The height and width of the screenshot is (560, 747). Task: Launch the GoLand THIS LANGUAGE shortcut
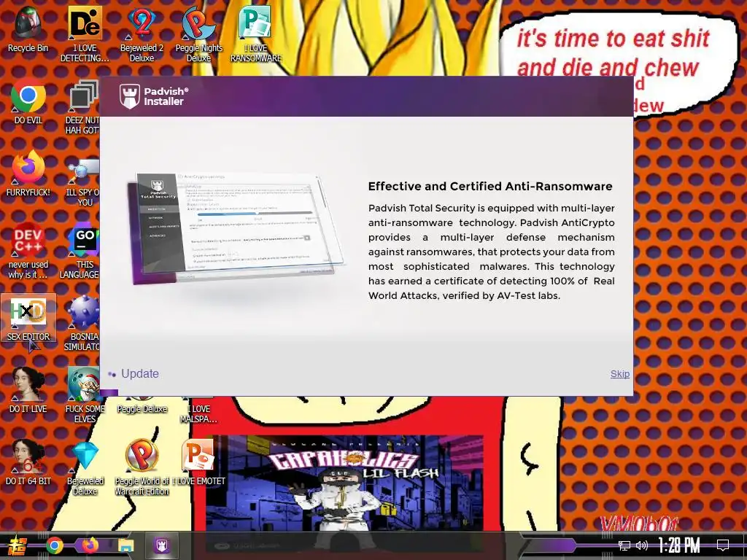pyautogui.click(x=81, y=250)
